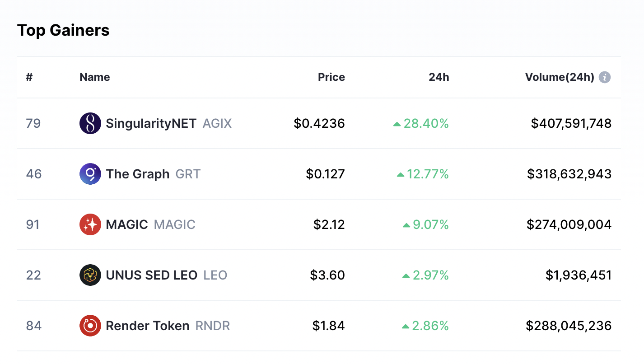
Task: Click the green up arrow beside 28.40%
Action: pyautogui.click(x=402, y=124)
